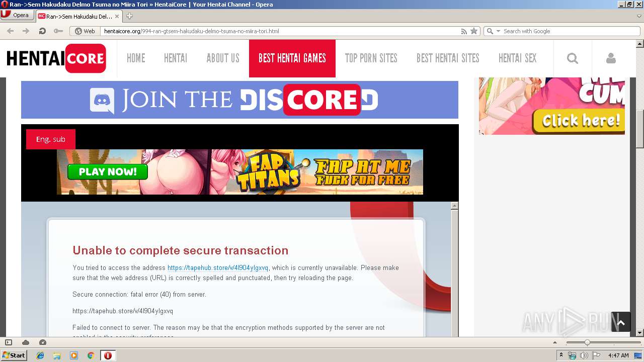Focus the address bar URL field
Image resolution: width=644 pixels, height=362 pixels.
[x=279, y=31]
